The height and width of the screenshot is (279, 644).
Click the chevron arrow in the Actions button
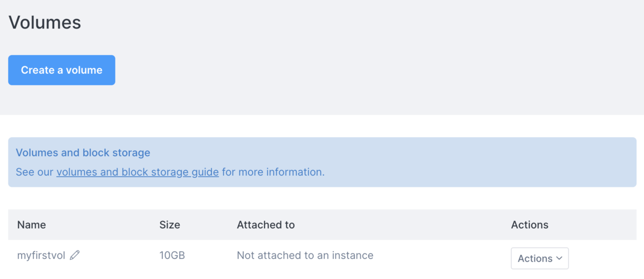559,258
